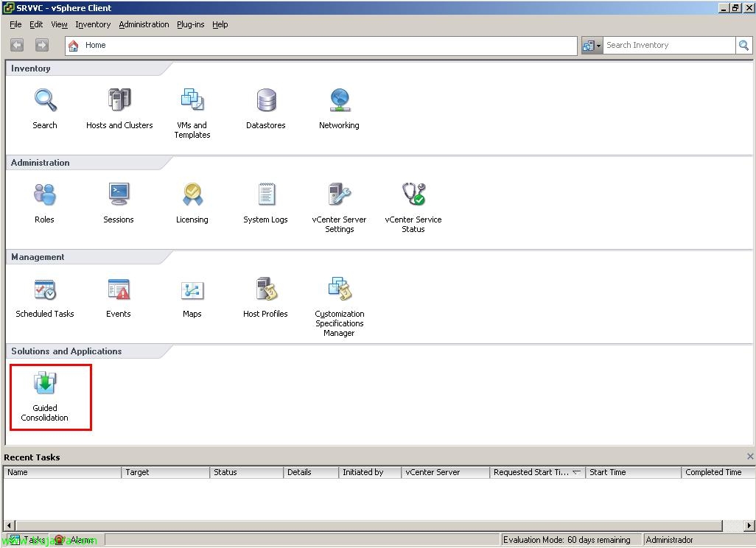
Task: Click the Home navigation address bar
Action: click(321, 46)
